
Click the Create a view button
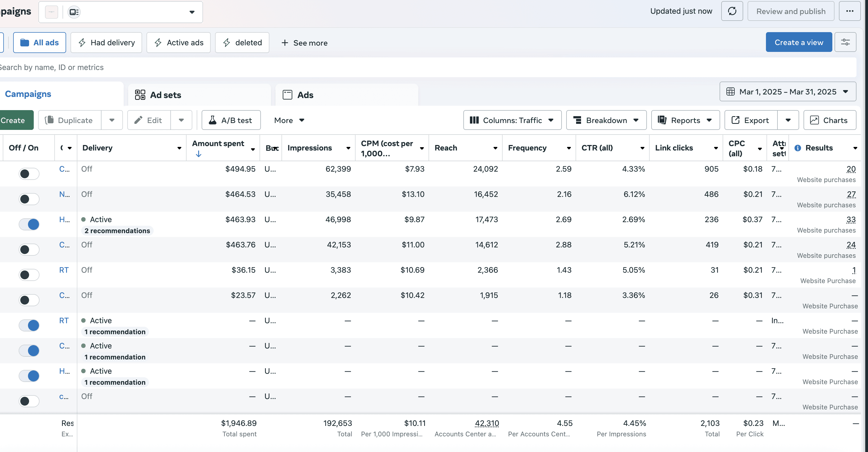(798, 42)
